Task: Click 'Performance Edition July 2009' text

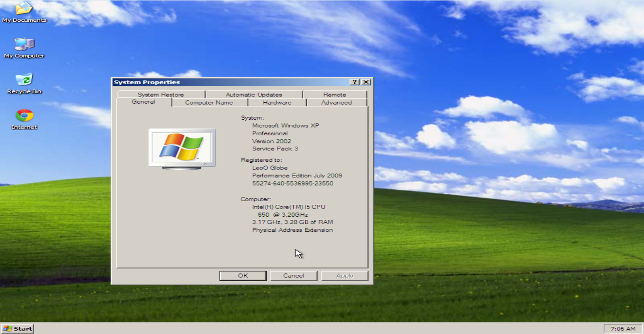Action: pyautogui.click(x=297, y=176)
